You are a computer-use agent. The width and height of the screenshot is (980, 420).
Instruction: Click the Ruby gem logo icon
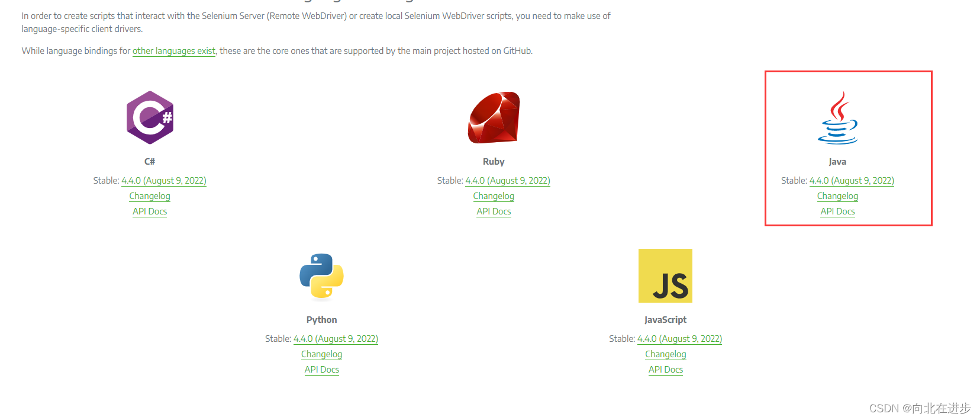[494, 117]
